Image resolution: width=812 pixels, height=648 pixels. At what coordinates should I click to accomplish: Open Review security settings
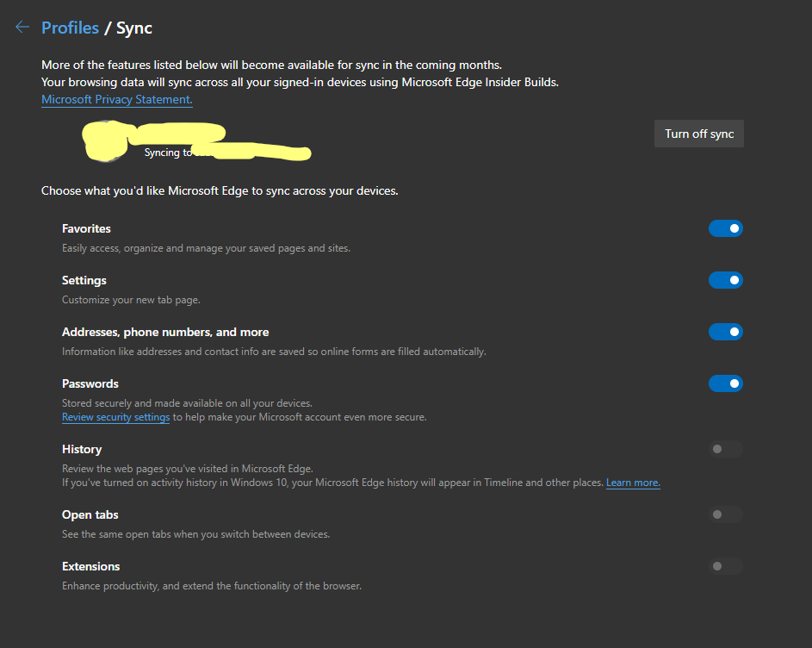coord(115,416)
